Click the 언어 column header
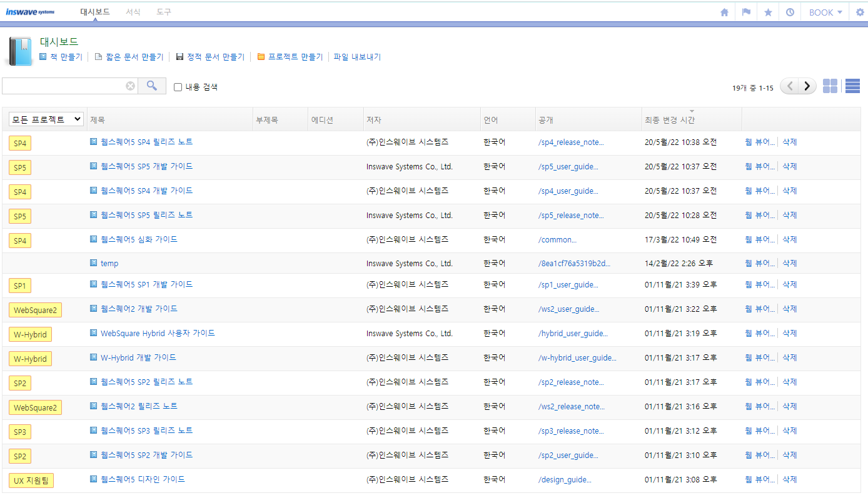The width and height of the screenshot is (868, 498). pos(490,120)
